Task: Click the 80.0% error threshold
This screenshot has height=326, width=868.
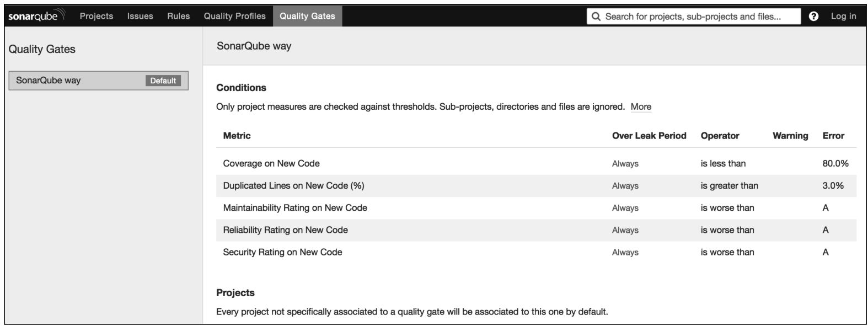Action: [835, 163]
